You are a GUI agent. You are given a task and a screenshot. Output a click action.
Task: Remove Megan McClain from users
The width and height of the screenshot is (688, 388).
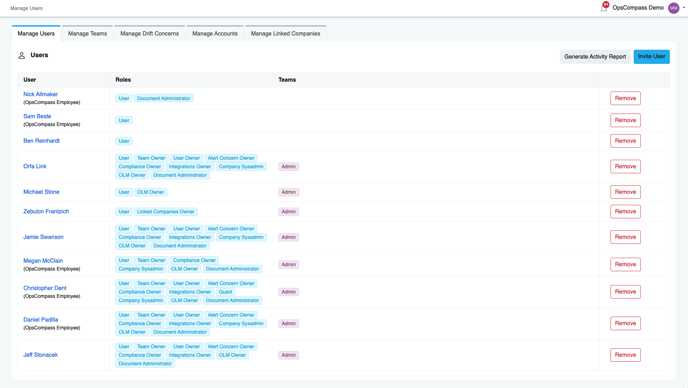click(x=625, y=264)
